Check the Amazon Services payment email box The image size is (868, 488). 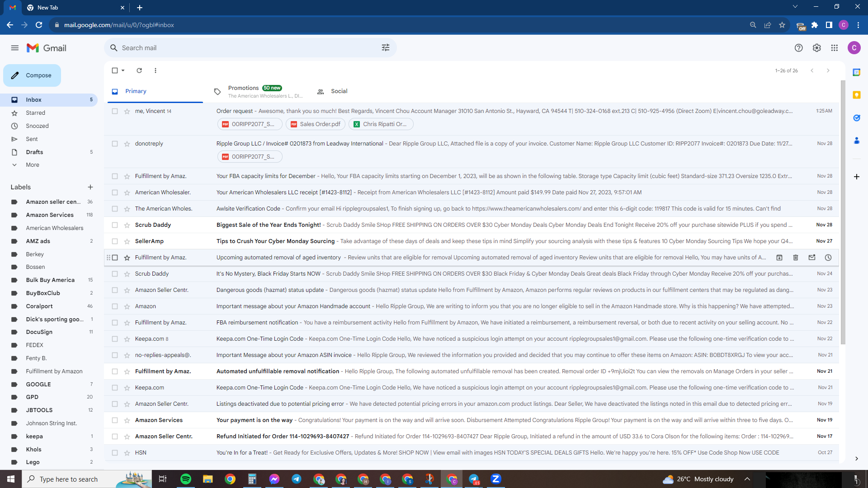tap(115, 420)
